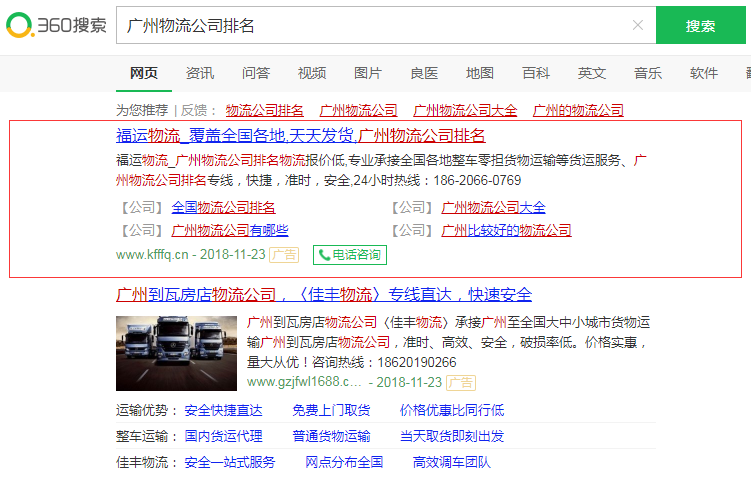Switch to the 资讯 tab
Screen dimensions: 751x483
(x=200, y=73)
